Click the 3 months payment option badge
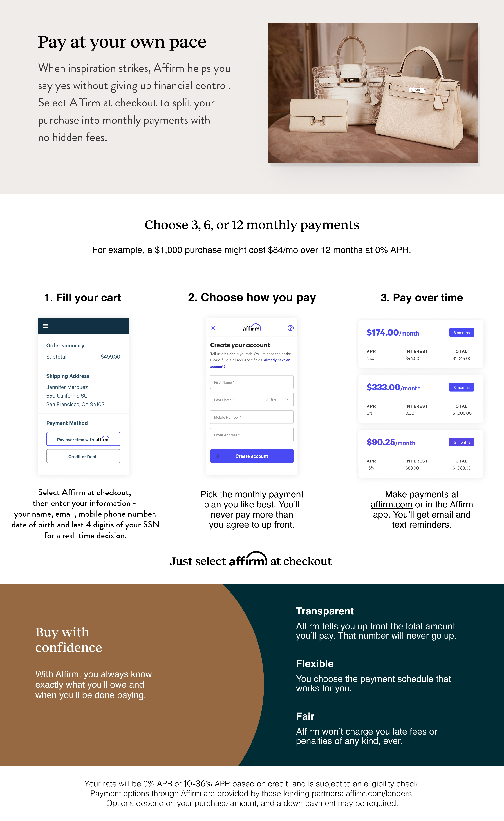Screen dimensions: 504x821 click(461, 387)
